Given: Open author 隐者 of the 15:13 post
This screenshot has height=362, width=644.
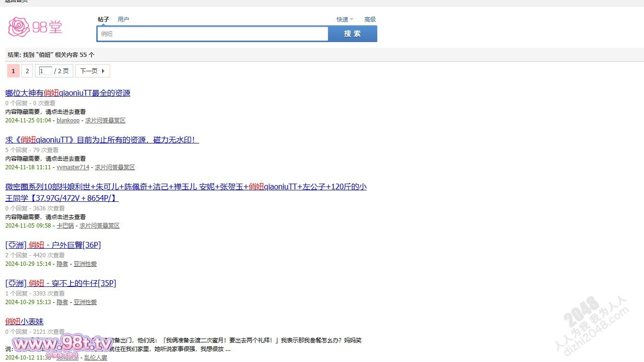Looking at the screenshot, I should click(62, 302).
